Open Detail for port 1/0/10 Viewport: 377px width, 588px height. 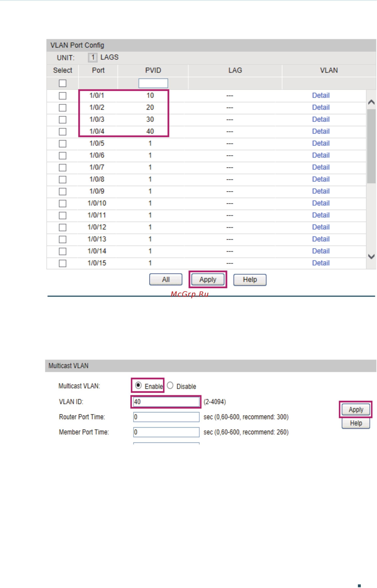[321, 203]
